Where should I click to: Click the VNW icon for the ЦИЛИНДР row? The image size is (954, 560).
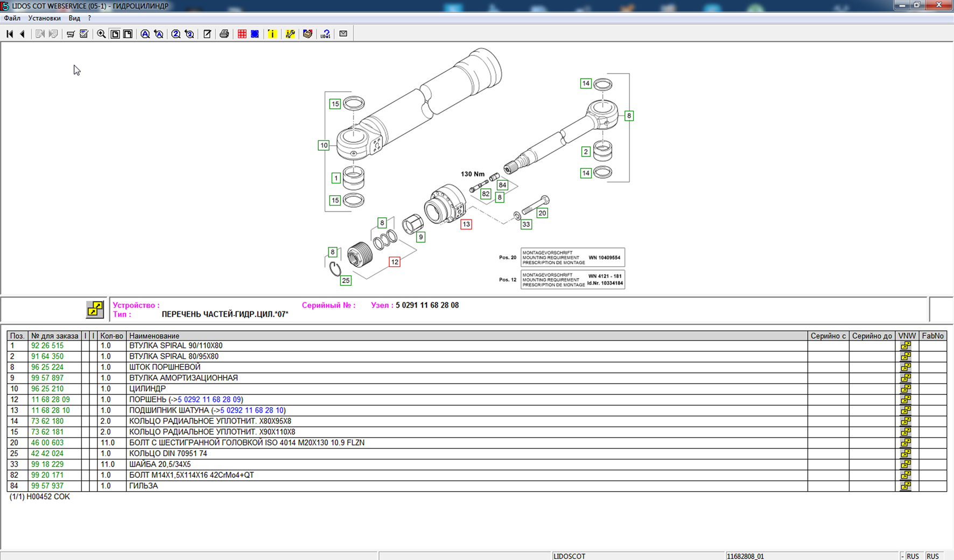coord(906,389)
